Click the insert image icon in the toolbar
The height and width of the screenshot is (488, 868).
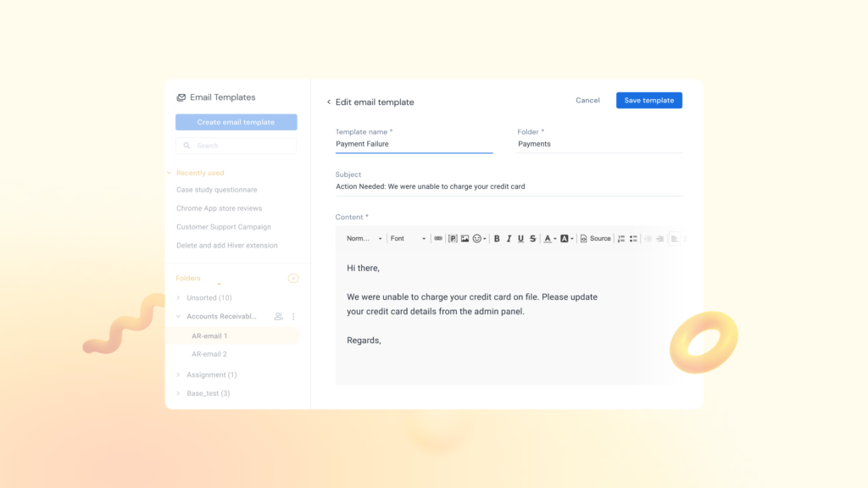coord(465,239)
